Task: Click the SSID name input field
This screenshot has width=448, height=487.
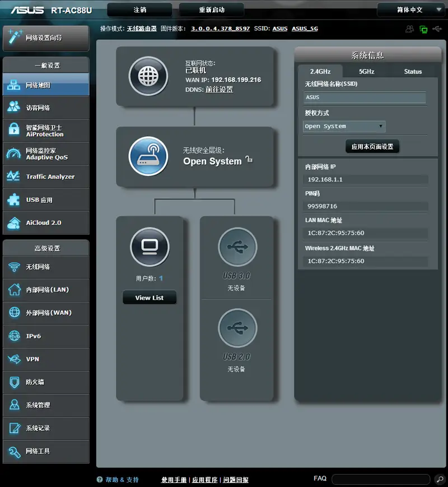Action: click(x=365, y=97)
